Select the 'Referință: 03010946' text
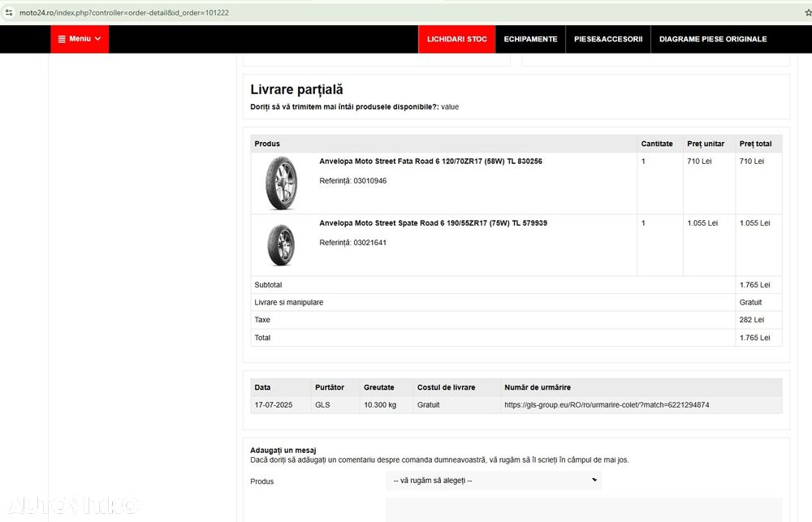 (x=352, y=181)
